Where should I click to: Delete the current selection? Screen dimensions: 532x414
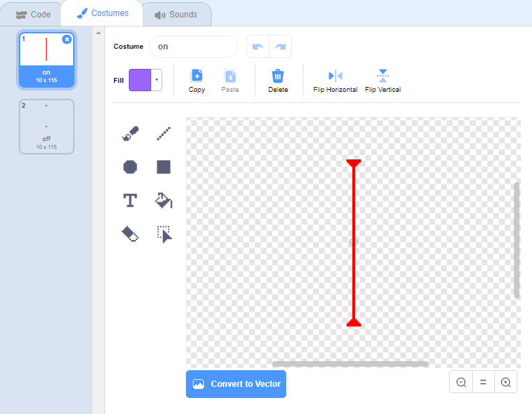pos(278,80)
